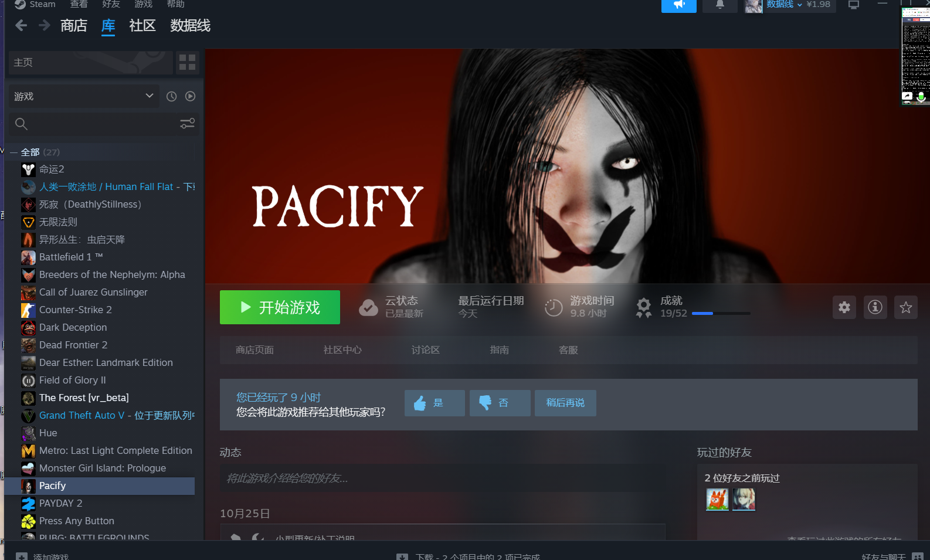Open the 客服 support link
Image resolution: width=930 pixels, height=560 pixels.
568,350
